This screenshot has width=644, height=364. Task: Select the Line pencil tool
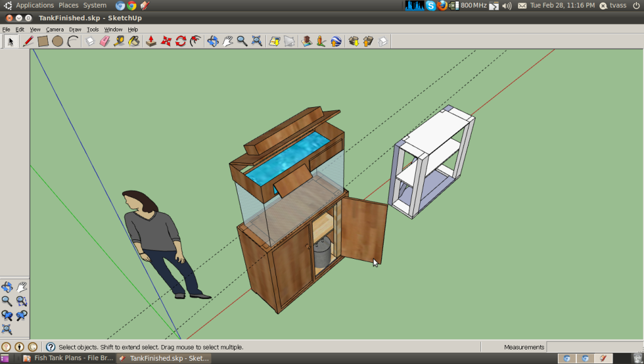(28, 41)
